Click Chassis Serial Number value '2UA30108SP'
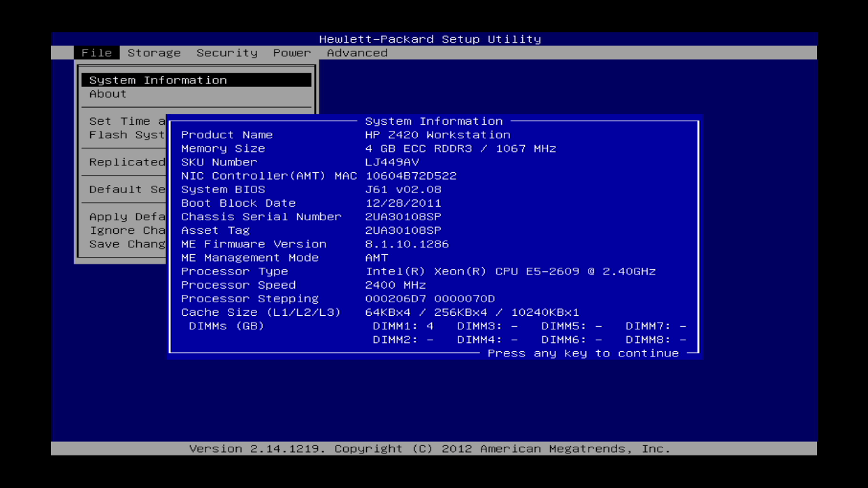The width and height of the screenshot is (868, 488). [x=403, y=217]
